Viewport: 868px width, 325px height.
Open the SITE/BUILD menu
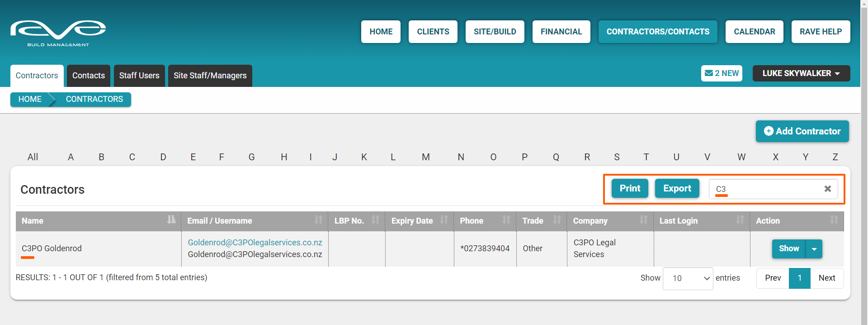click(x=495, y=32)
